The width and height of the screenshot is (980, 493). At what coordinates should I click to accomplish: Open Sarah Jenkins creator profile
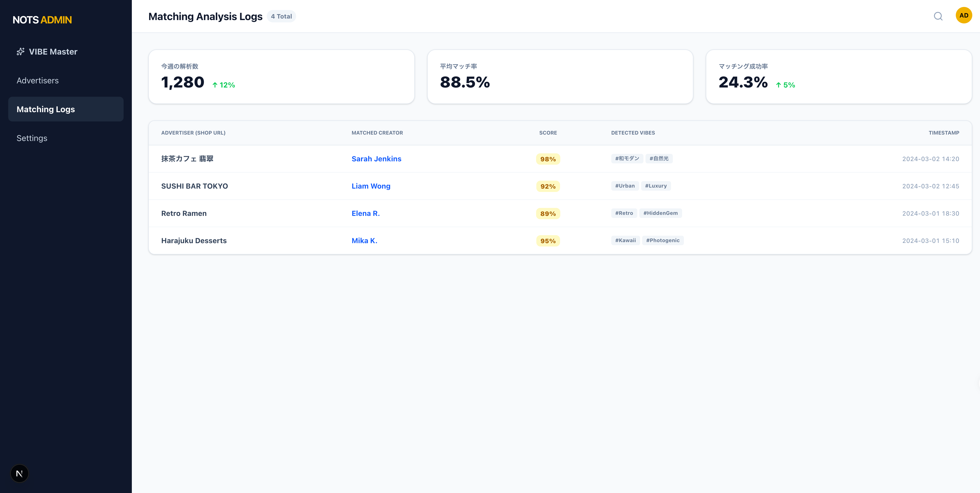click(x=376, y=159)
